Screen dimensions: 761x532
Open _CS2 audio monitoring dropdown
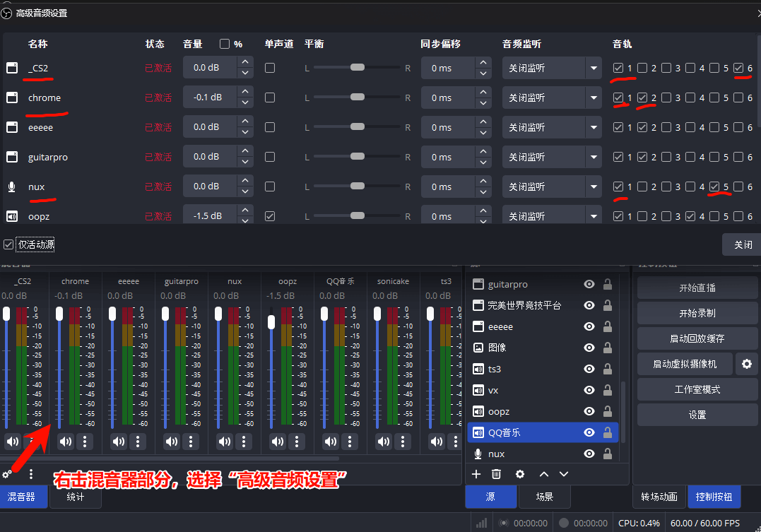point(552,68)
